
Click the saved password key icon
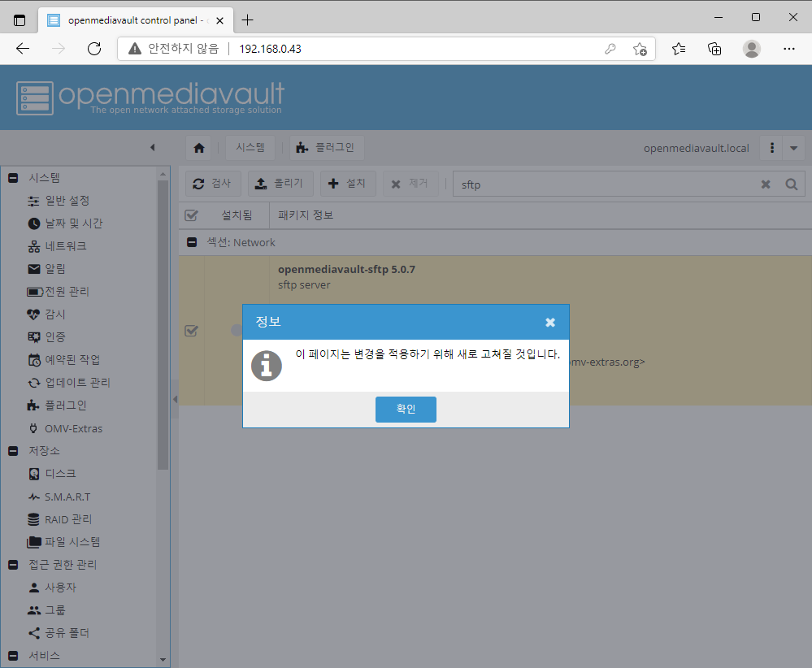(610, 49)
